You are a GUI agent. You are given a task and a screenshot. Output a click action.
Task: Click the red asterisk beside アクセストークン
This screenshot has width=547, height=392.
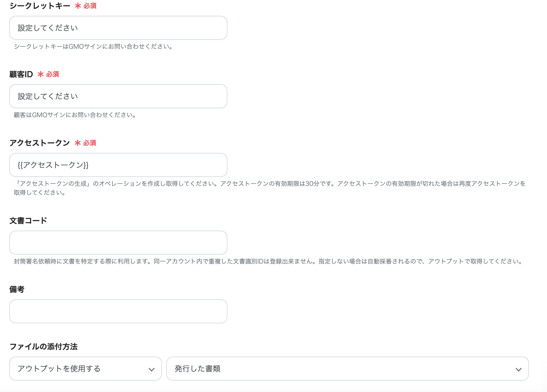coord(78,143)
